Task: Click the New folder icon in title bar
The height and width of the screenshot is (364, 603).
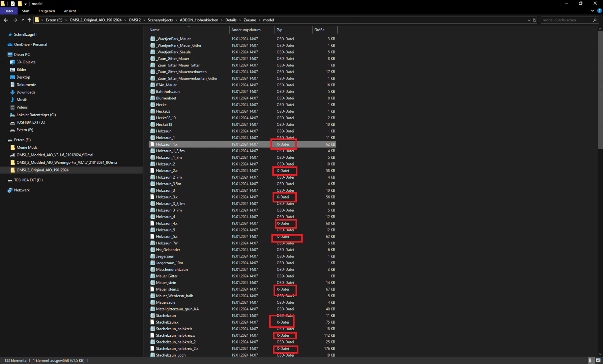Action: coord(20,4)
